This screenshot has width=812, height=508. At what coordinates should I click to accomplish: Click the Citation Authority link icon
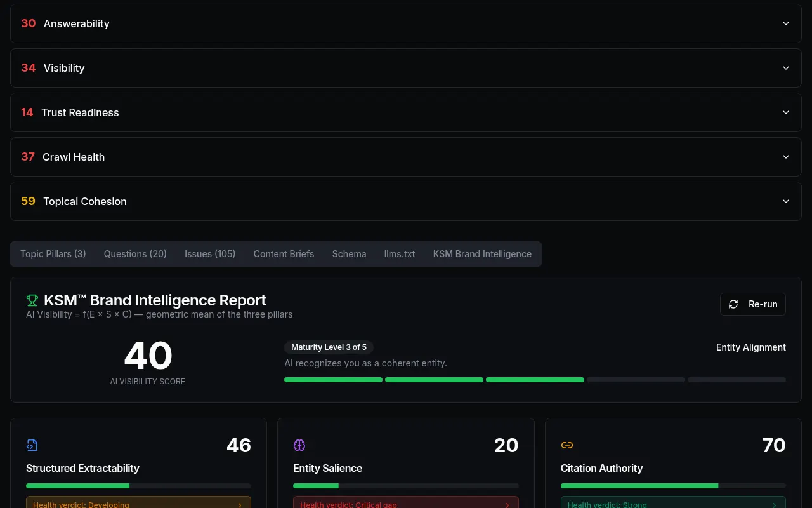pos(567,445)
